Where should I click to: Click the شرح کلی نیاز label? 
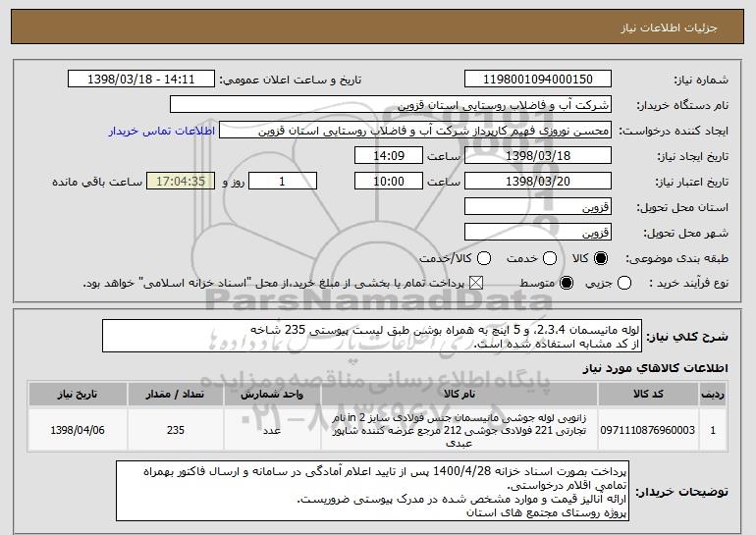[x=687, y=337]
